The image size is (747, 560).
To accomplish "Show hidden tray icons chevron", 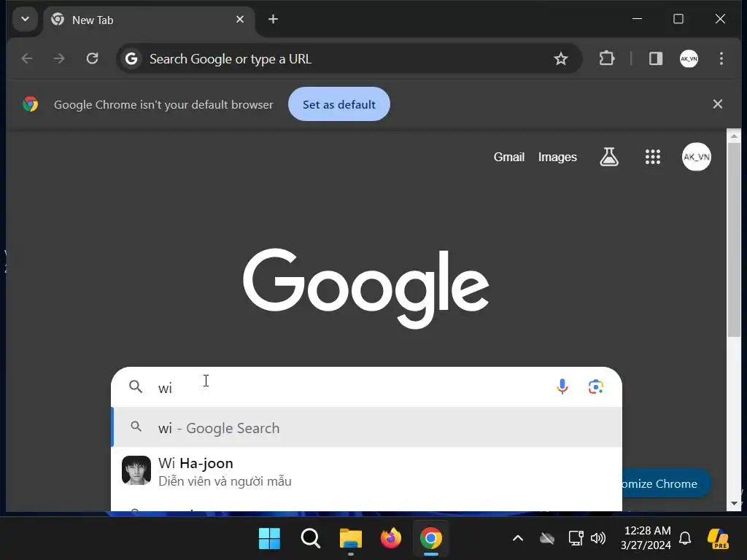I will pyautogui.click(x=517, y=539).
